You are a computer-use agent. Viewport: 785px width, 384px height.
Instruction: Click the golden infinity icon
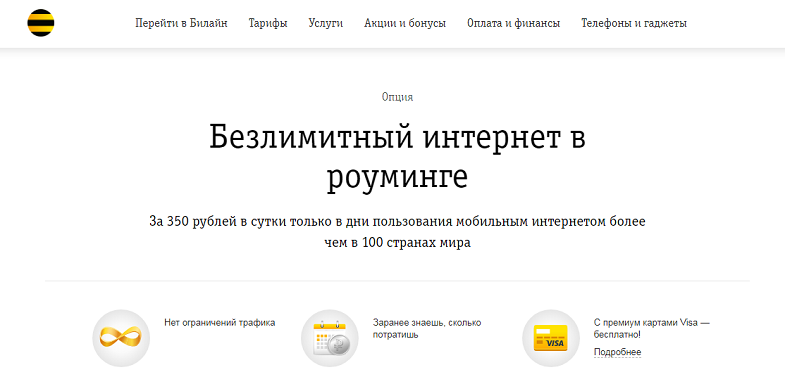(121, 338)
